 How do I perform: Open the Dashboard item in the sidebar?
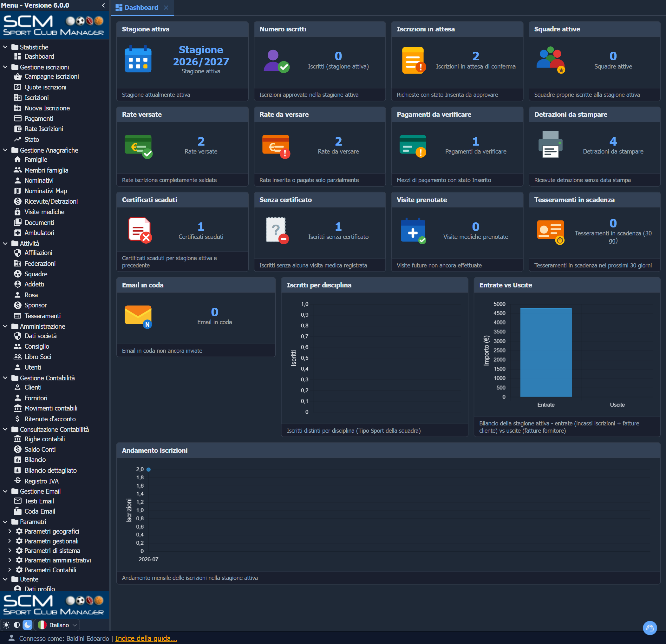[39, 56]
